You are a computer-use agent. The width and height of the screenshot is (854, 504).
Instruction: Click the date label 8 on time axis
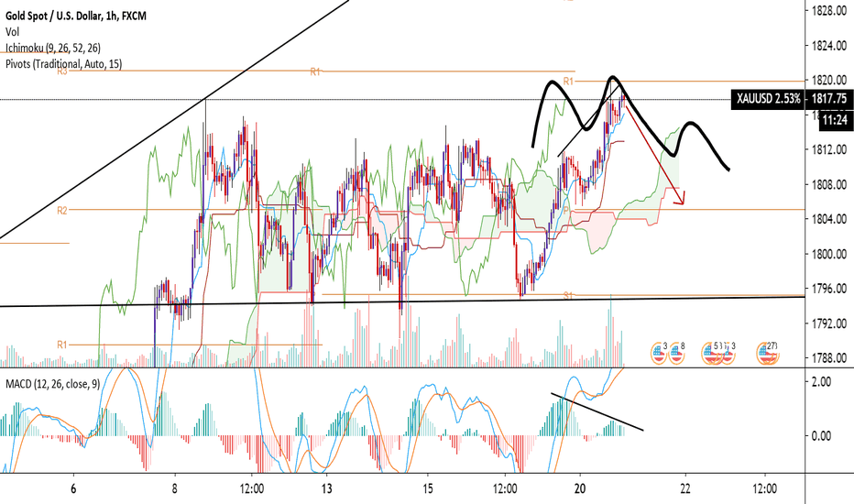(x=174, y=488)
